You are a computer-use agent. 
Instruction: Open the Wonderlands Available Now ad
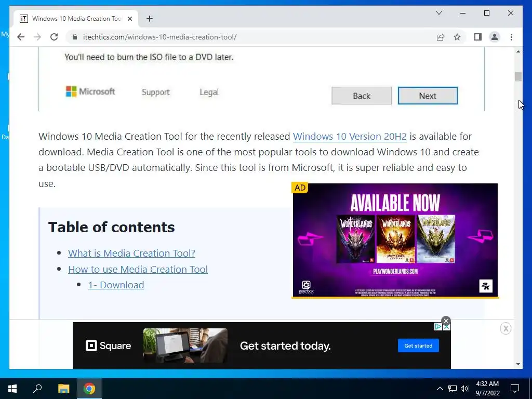click(395, 240)
